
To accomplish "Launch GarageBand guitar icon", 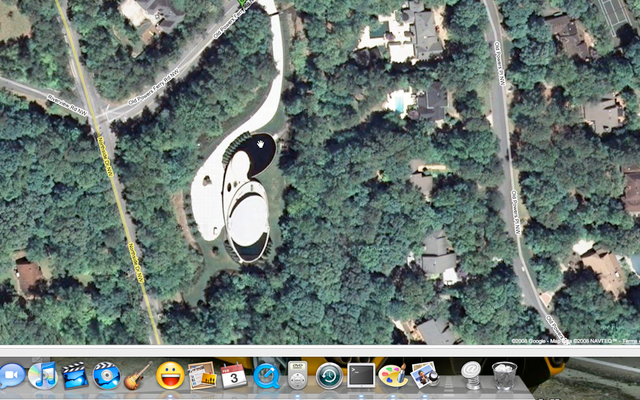I will pyautogui.click(x=137, y=376).
